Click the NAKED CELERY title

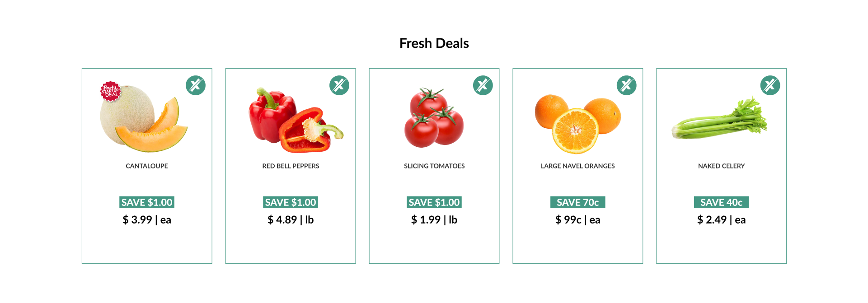[x=722, y=166]
